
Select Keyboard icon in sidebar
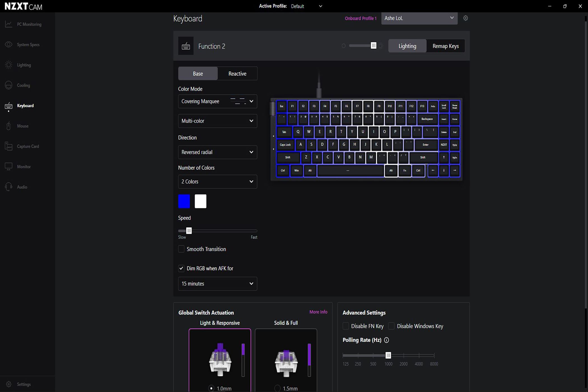pyautogui.click(x=8, y=106)
